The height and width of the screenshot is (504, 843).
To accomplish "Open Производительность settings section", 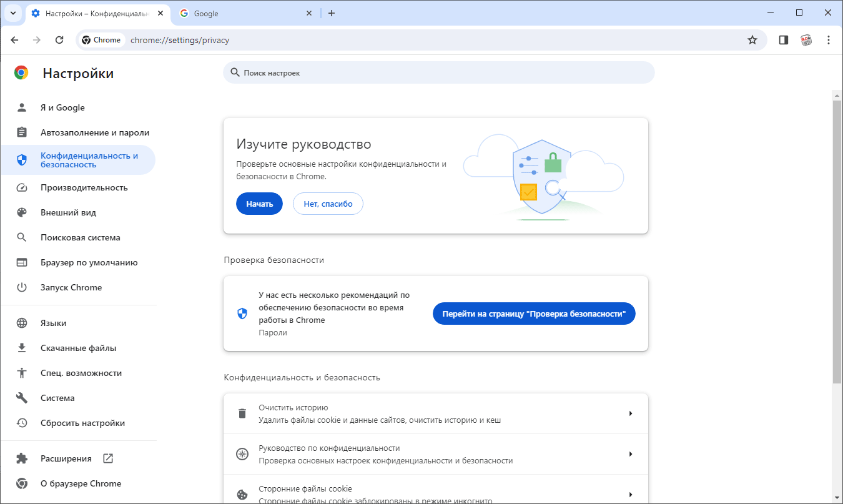I will (x=84, y=187).
